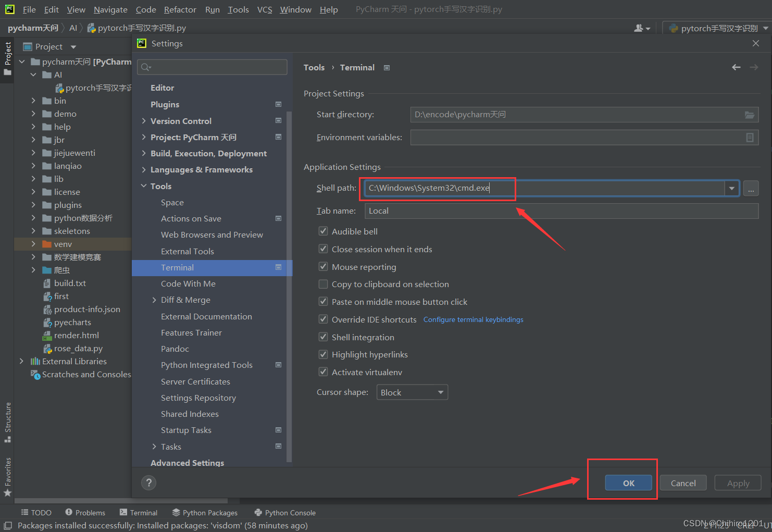Image resolution: width=772 pixels, height=532 pixels.
Task: Click the tool windows quick-access icon in status bar
Action: (x=8, y=525)
